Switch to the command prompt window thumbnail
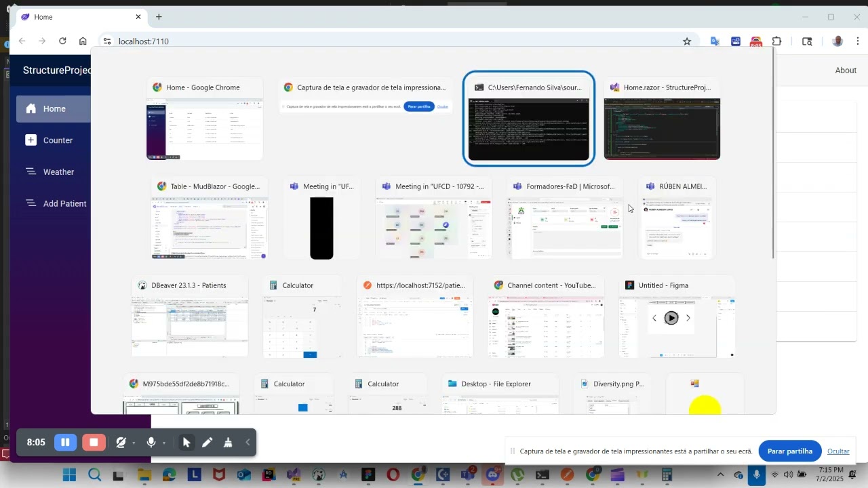Viewport: 868px width, 488px height. click(x=529, y=119)
